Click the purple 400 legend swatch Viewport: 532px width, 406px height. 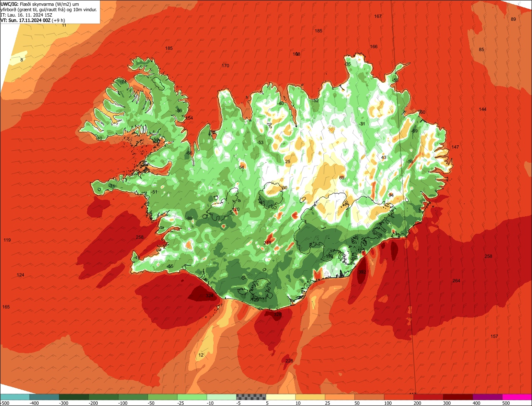(488, 397)
